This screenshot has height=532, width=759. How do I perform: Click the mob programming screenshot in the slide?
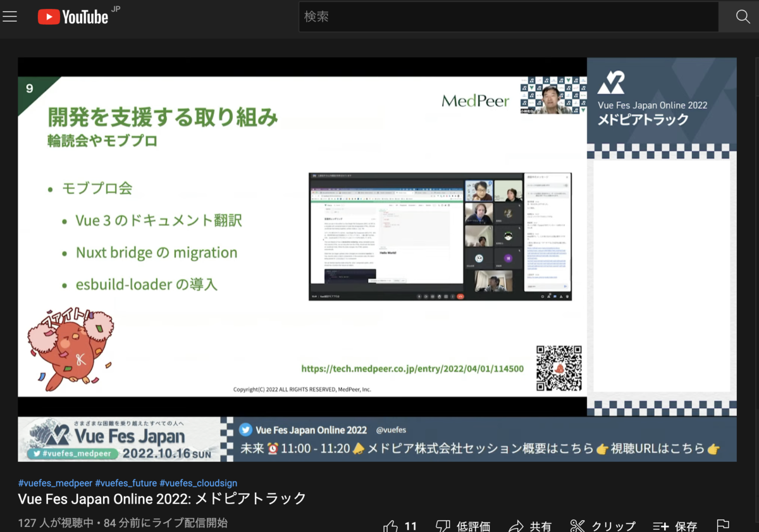(440, 237)
